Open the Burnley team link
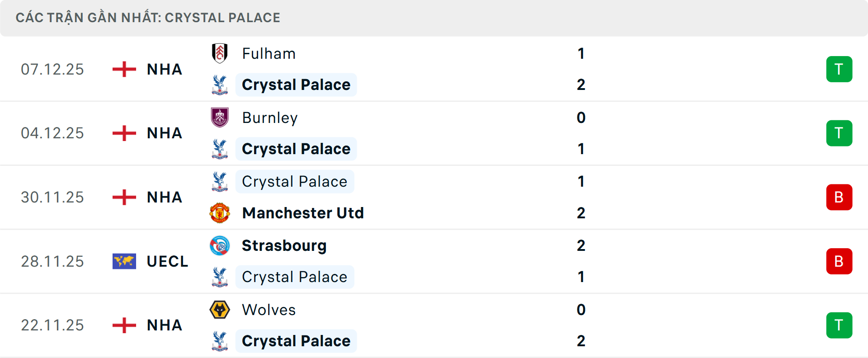Image resolution: width=868 pixels, height=358 pixels. pyautogui.click(x=270, y=118)
